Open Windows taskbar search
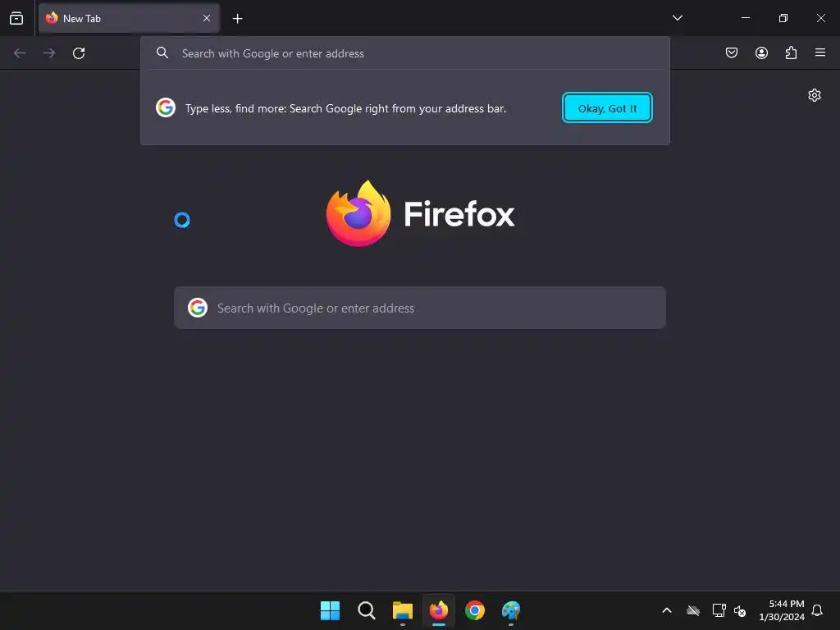This screenshot has height=630, width=840. (367, 610)
